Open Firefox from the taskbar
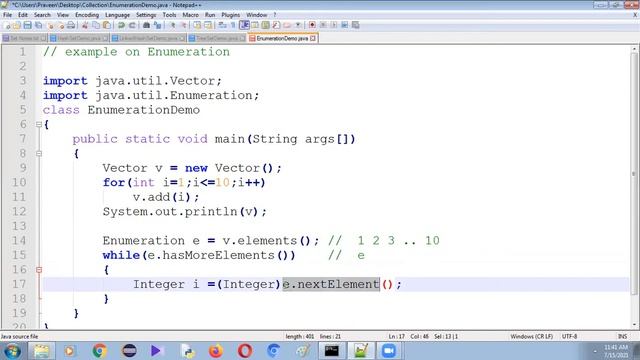The image size is (640, 360). pos(216,351)
